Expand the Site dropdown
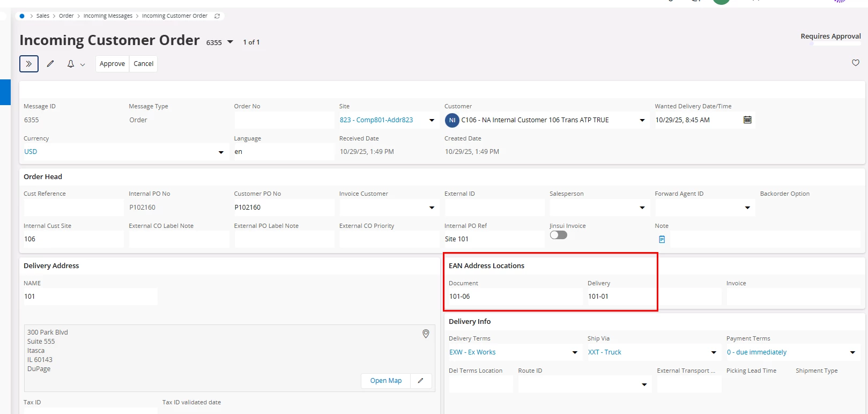The height and width of the screenshot is (414, 868). (x=432, y=120)
